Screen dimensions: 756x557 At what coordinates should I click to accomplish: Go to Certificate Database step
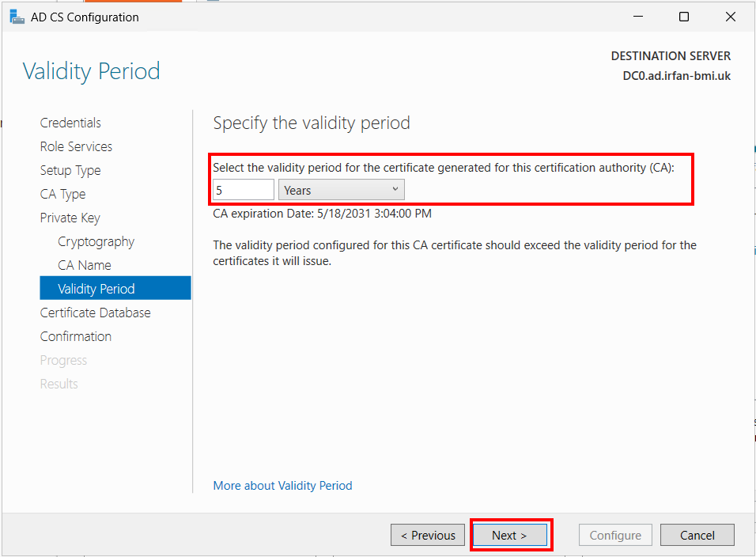click(x=95, y=313)
